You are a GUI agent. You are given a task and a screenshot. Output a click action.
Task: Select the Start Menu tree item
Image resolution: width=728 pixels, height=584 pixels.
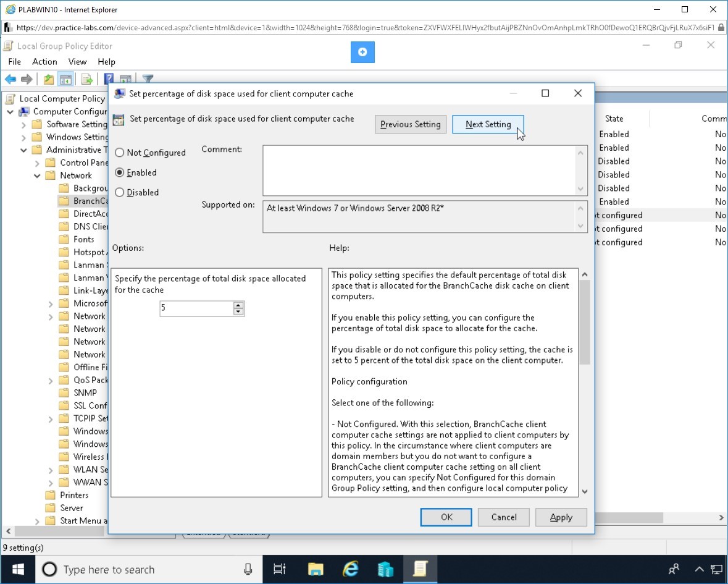click(x=83, y=520)
